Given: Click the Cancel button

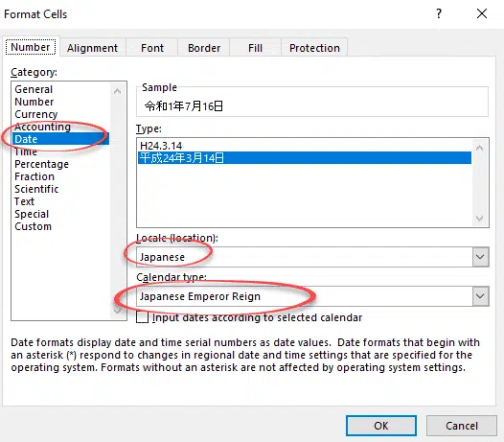Looking at the screenshot, I should pos(462,426).
